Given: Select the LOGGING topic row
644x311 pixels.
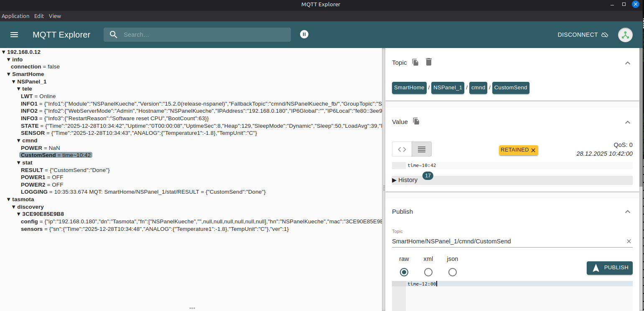Looking at the screenshot, I should 143,192.
